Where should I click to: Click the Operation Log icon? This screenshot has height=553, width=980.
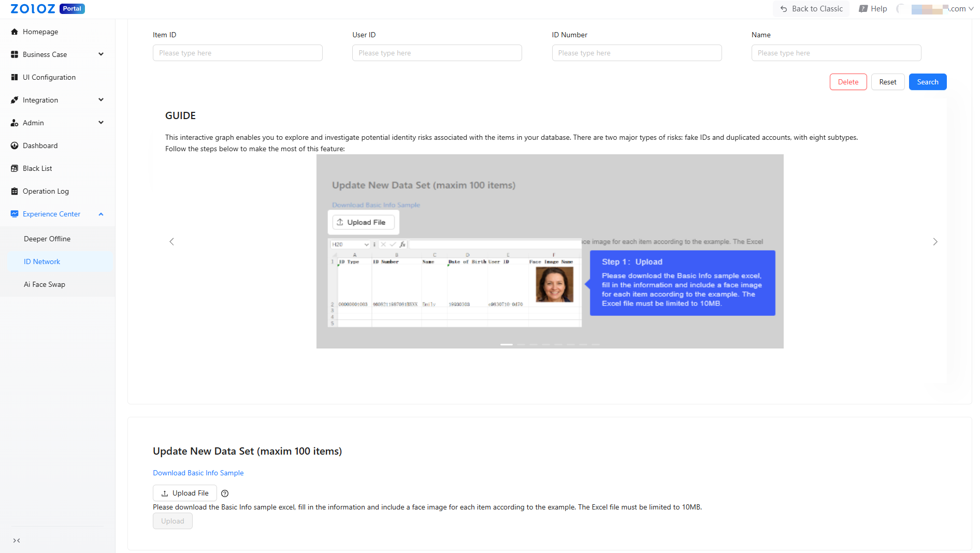point(15,191)
